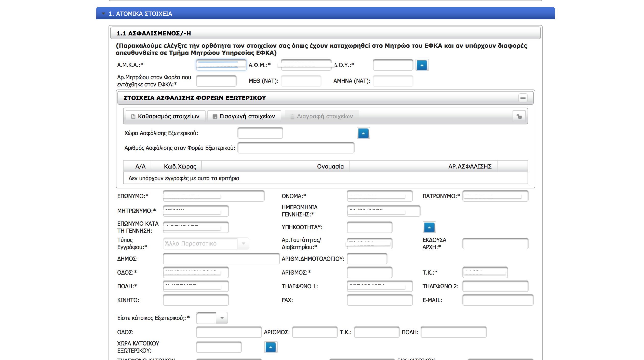
Task: Collapse the 1. ΑΤΟΜΙΚΑ ΣΤΟΙΧΕΙΑ section
Action: (x=103, y=14)
